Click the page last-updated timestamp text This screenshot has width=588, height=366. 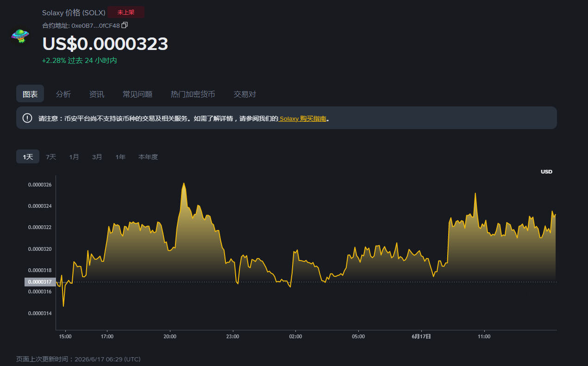click(78, 359)
